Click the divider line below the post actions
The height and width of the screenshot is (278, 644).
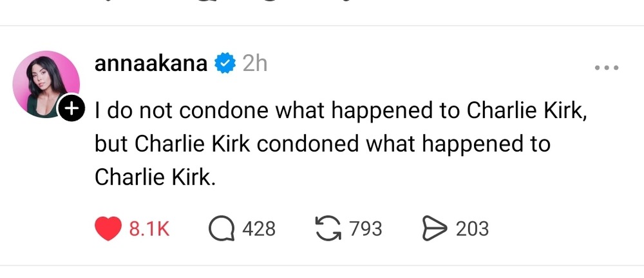(x=322, y=265)
